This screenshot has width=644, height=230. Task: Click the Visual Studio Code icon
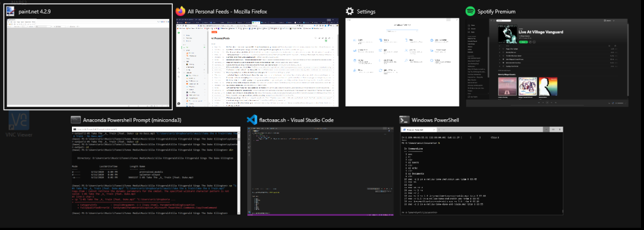pyautogui.click(x=252, y=120)
